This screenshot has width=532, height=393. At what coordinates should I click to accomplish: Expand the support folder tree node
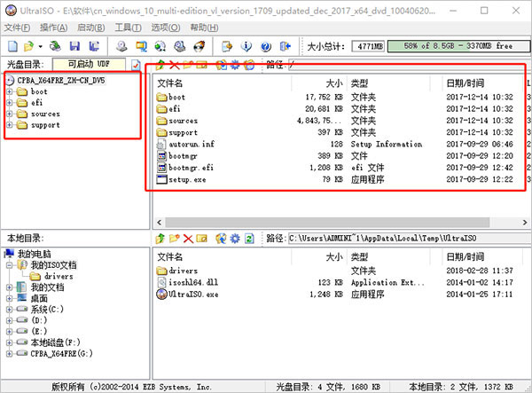10,125
